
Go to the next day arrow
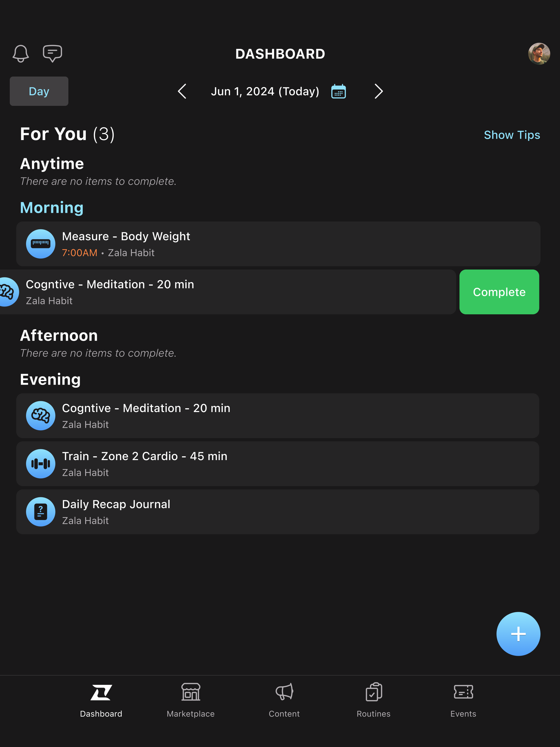click(379, 91)
